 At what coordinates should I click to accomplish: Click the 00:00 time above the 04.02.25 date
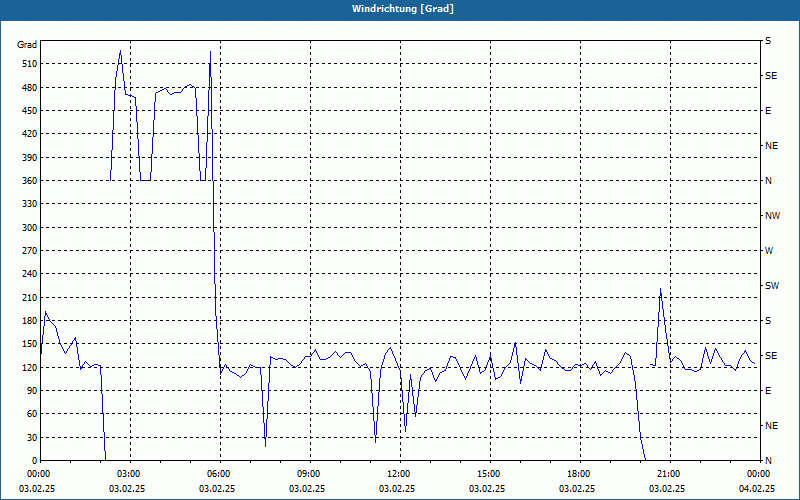tap(760, 474)
